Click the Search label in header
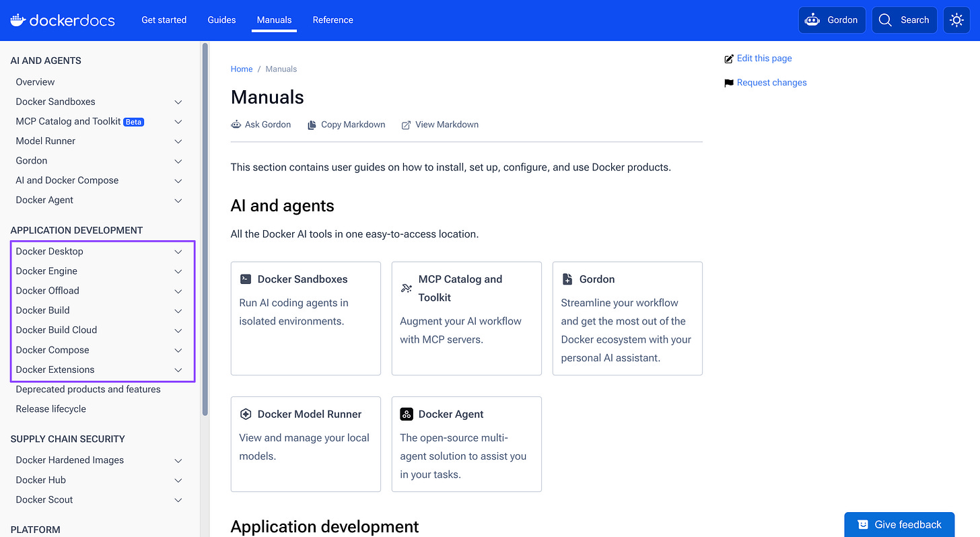980x537 pixels. coord(914,20)
